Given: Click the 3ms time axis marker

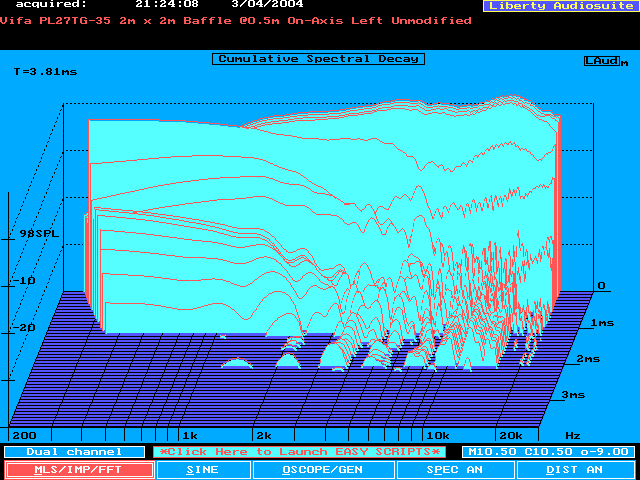Looking at the screenshot, I should [x=573, y=395].
